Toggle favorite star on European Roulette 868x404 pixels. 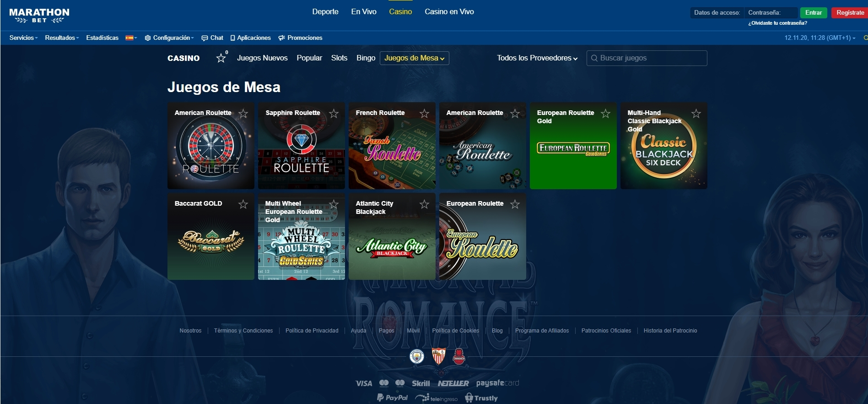point(515,204)
